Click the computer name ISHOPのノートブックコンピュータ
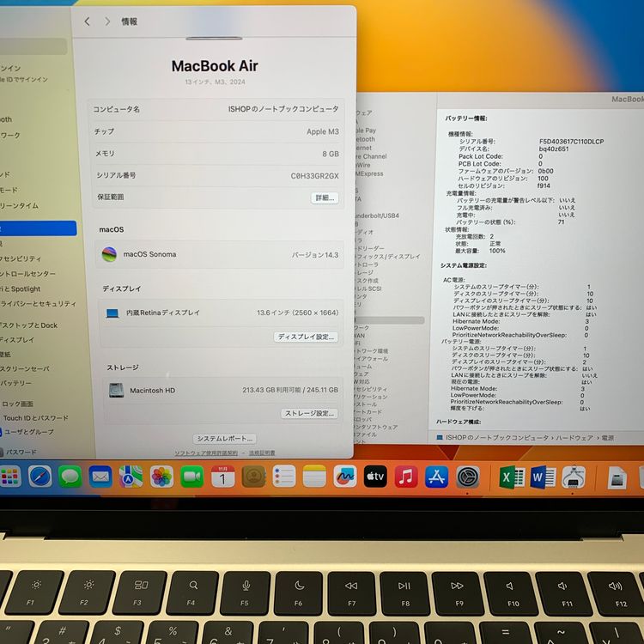 283,109
